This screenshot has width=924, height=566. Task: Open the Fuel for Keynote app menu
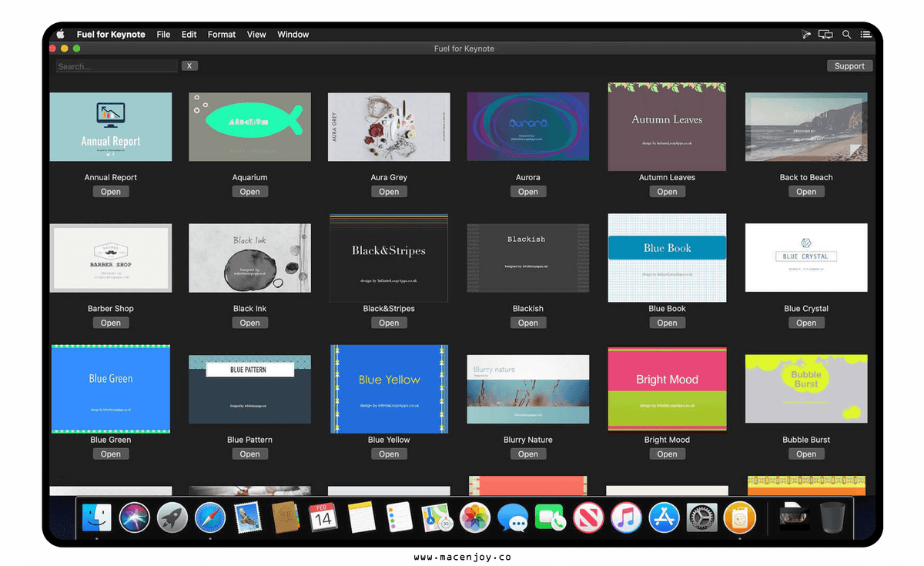point(111,34)
